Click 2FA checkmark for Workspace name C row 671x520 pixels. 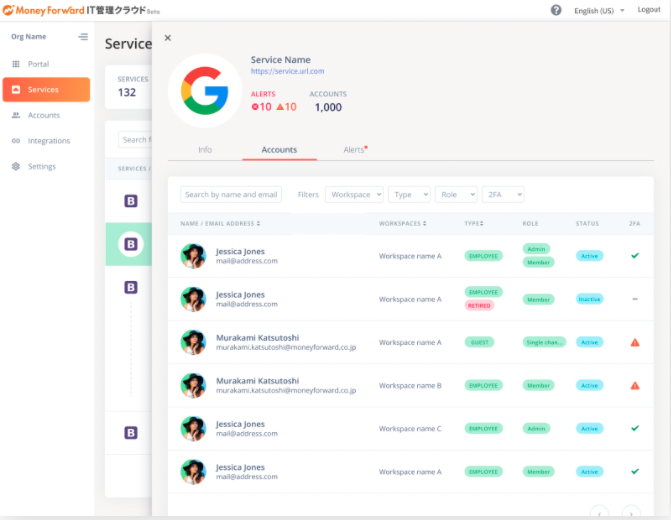(x=635, y=428)
